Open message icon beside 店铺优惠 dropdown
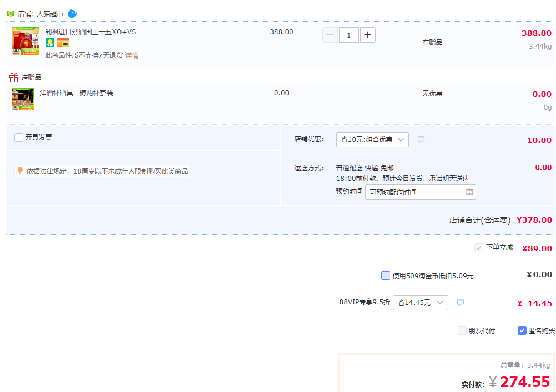The height and width of the screenshot is (392, 556). pos(421,140)
